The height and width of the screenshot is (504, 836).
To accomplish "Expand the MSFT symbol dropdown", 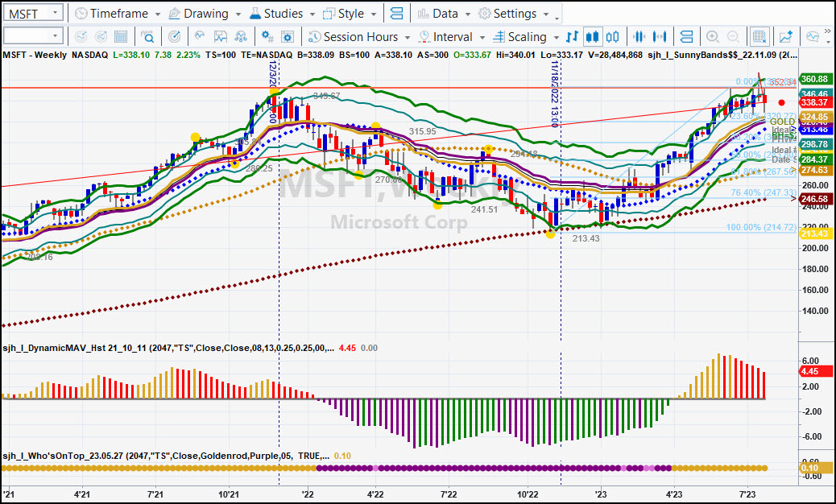I will pos(55,14).
